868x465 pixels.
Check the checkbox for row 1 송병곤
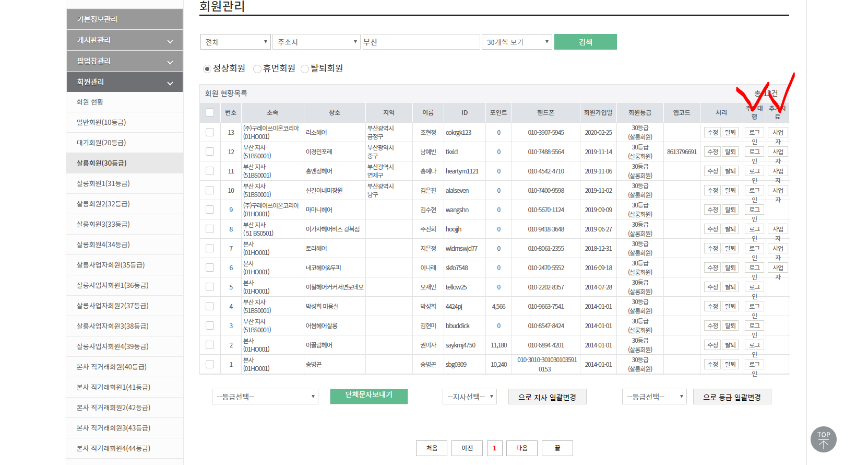(x=210, y=364)
